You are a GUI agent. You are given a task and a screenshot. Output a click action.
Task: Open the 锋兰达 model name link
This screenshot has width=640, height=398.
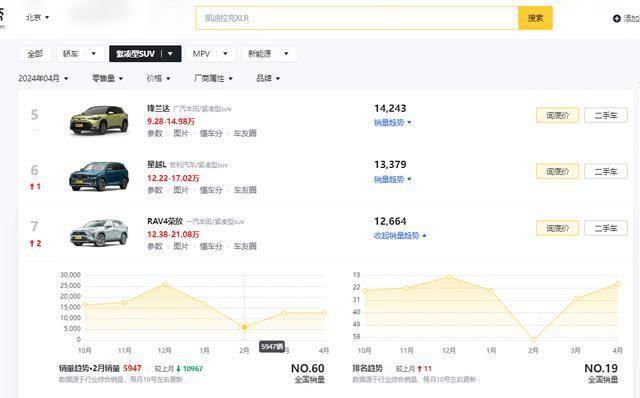[x=158, y=109]
